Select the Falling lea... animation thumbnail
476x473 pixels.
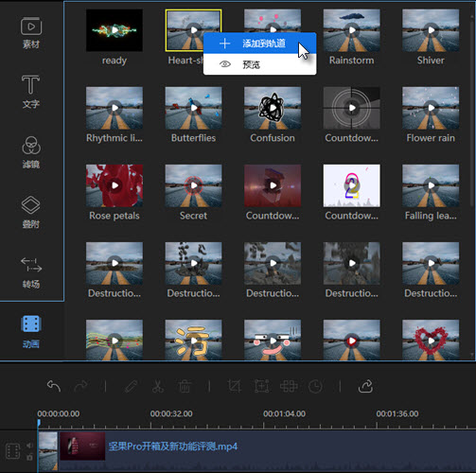point(431,185)
